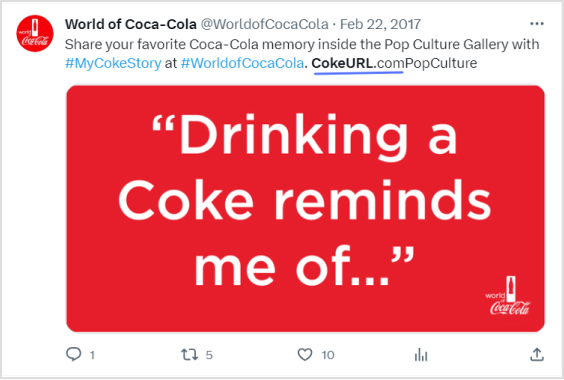Open the three-dot more options menu

pos(537,24)
